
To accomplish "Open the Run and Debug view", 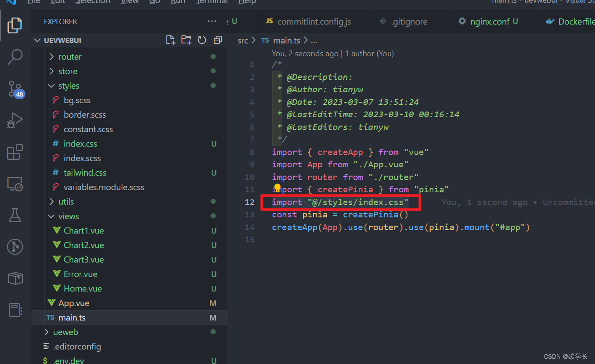I will pos(15,120).
